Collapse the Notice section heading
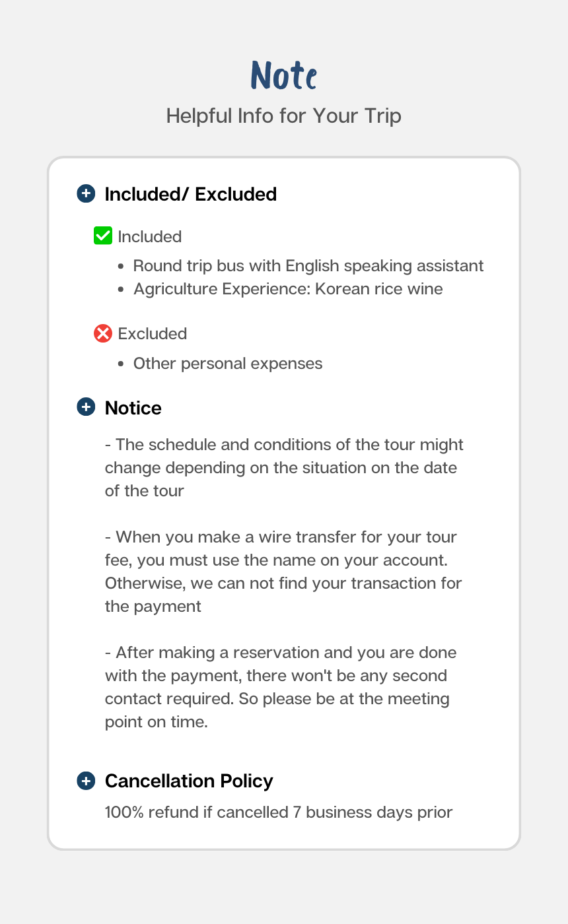Viewport: 568px width, 924px height. click(133, 408)
